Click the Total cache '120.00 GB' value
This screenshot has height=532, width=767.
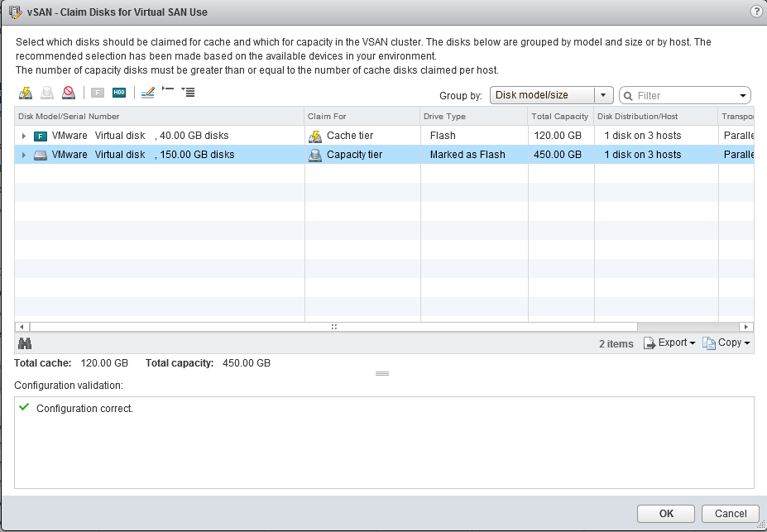(x=103, y=363)
